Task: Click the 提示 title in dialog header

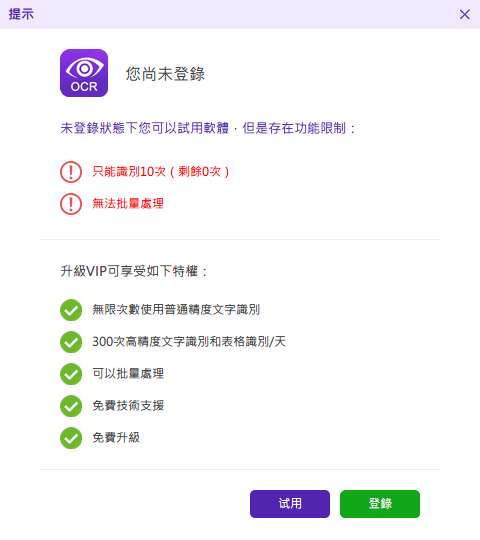Action: click(21, 14)
